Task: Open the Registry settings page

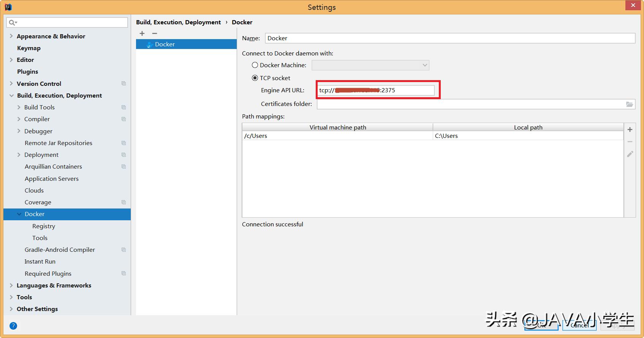Action: coord(44,226)
